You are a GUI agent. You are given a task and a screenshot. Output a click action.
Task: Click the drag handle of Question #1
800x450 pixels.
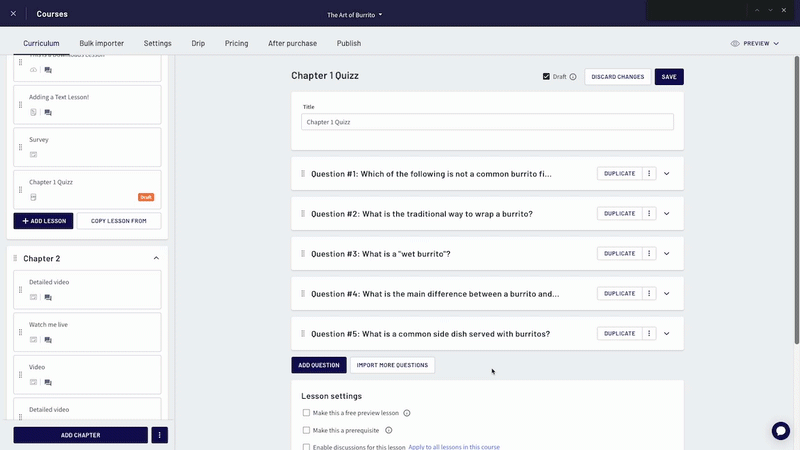pyautogui.click(x=303, y=173)
